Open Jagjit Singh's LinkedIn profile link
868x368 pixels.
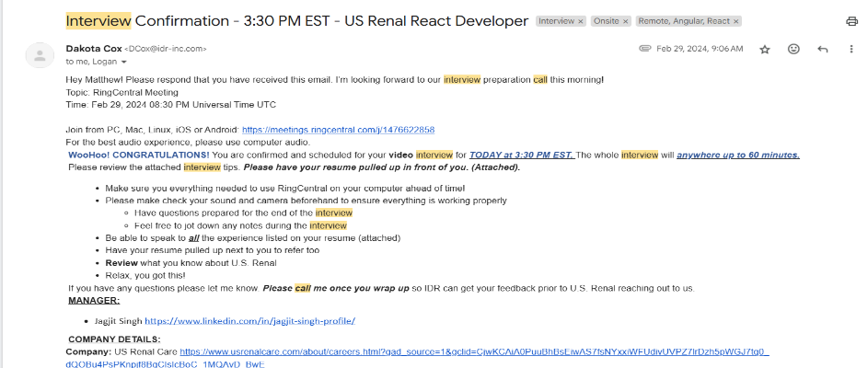249,321
